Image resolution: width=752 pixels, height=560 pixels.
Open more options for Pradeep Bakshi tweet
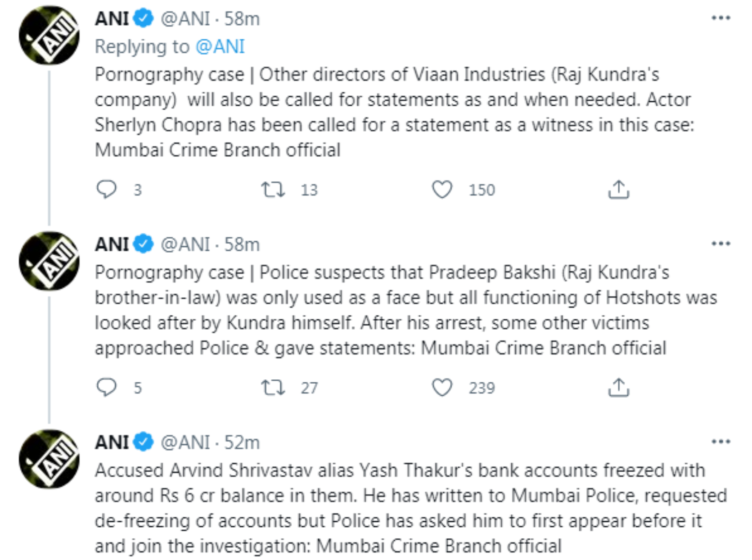pos(721,244)
